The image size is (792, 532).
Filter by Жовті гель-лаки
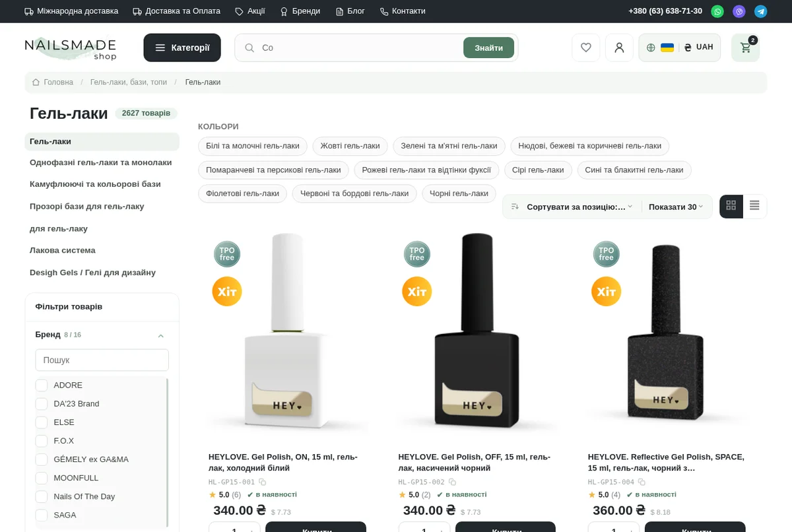[x=350, y=146]
